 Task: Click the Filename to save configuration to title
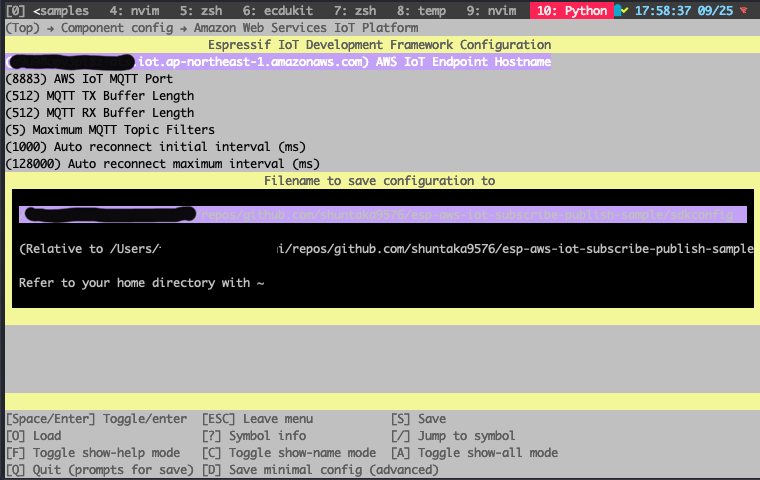tap(380, 181)
